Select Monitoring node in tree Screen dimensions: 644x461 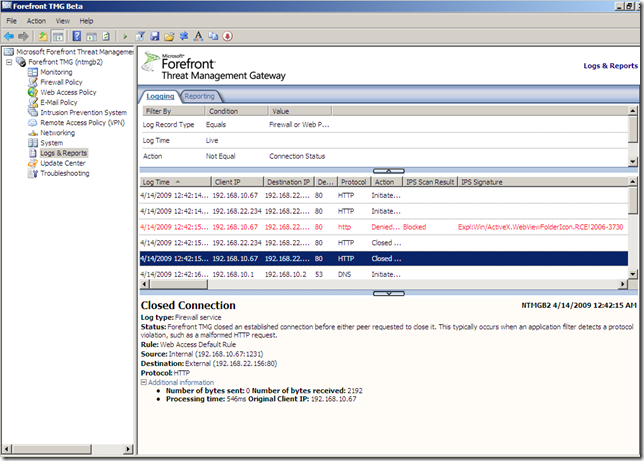[x=56, y=72]
